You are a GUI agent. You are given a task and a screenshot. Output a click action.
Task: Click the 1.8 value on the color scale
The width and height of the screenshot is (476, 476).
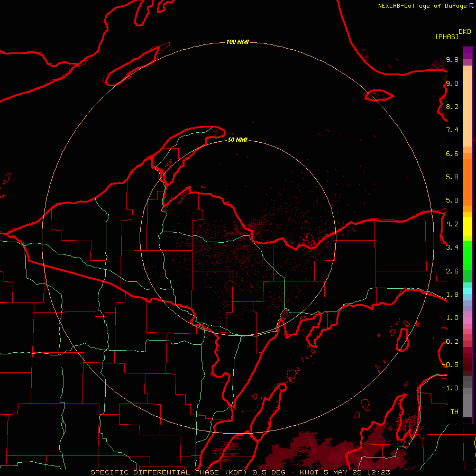pyautogui.click(x=452, y=295)
